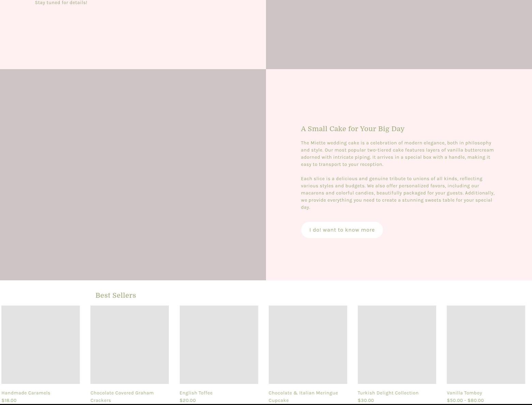Click the Turkish Delight Collection product name
Image resolution: width=532 pixels, height=405 pixels.
388,393
